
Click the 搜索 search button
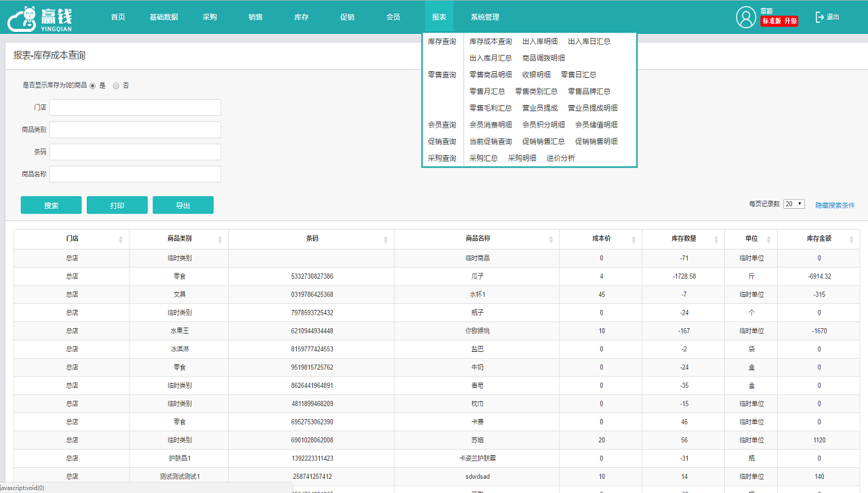(51, 205)
